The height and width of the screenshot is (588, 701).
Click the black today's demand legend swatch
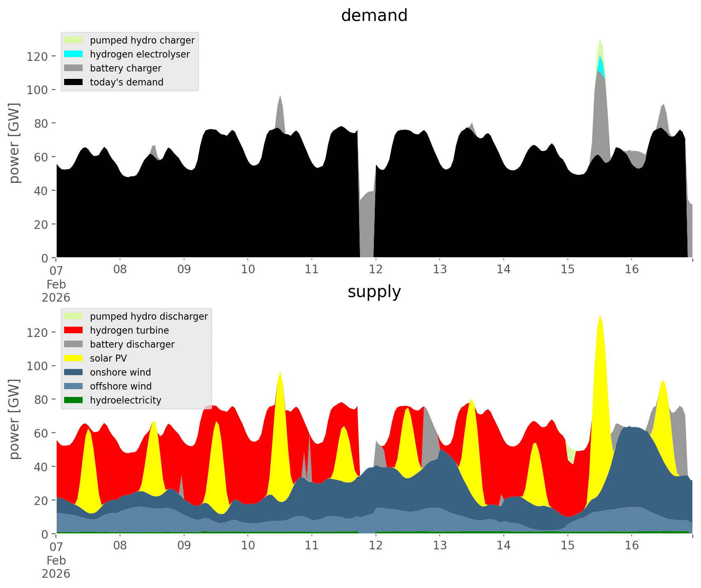pyautogui.click(x=74, y=82)
